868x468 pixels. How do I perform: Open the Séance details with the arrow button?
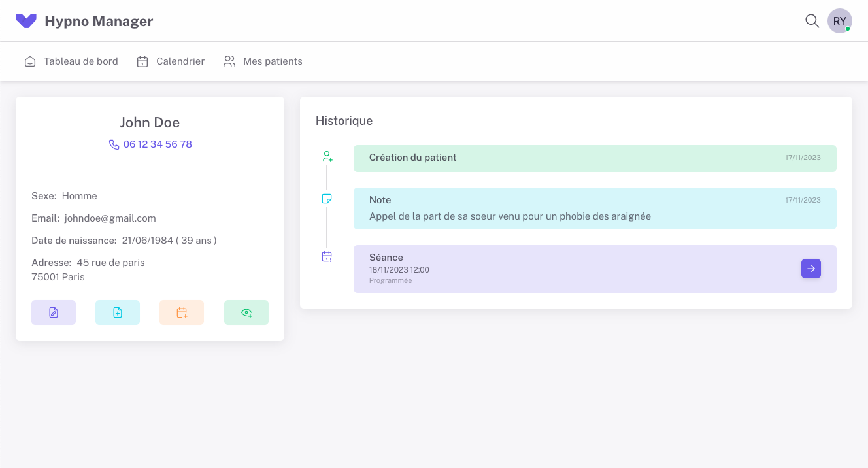(810, 269)
